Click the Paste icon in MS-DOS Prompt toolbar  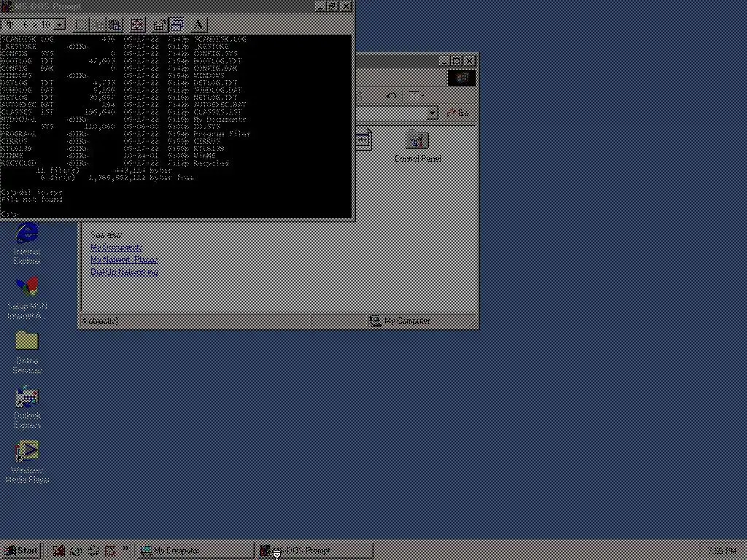115,24
